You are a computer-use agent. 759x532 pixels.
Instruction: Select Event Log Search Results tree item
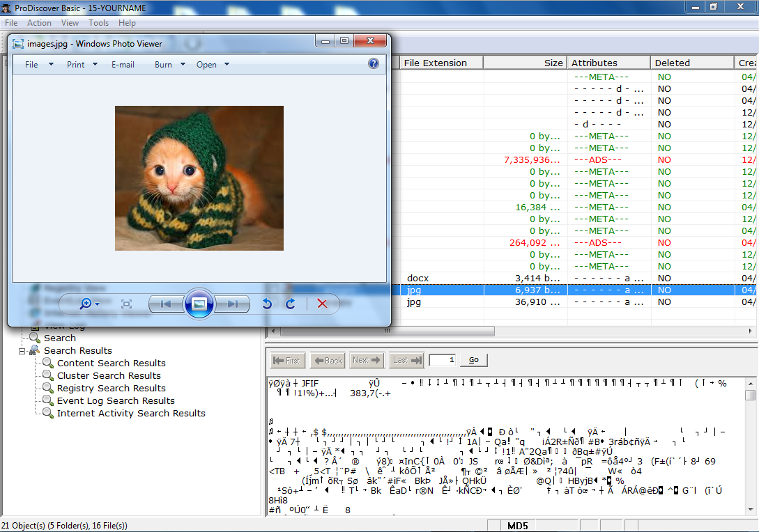pos(116,400)
